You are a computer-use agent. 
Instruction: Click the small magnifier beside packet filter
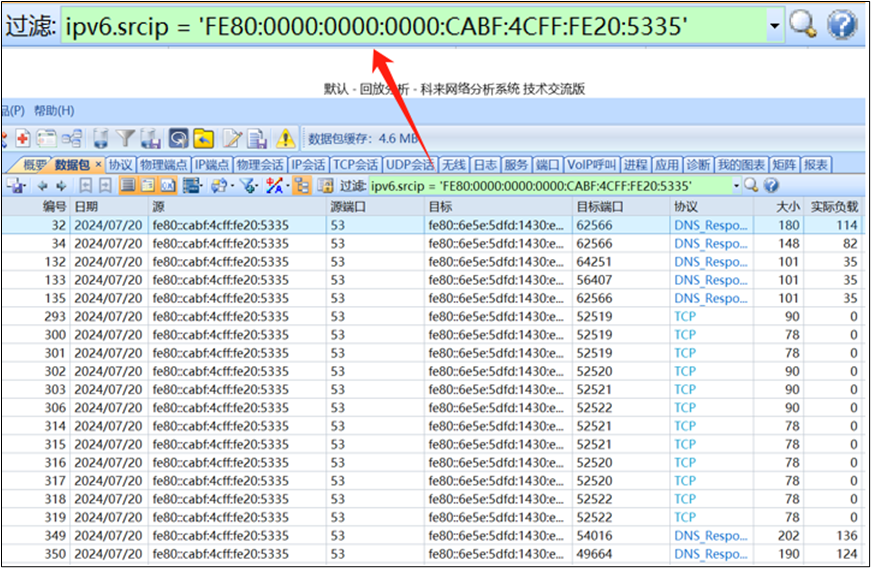[751, 186]
